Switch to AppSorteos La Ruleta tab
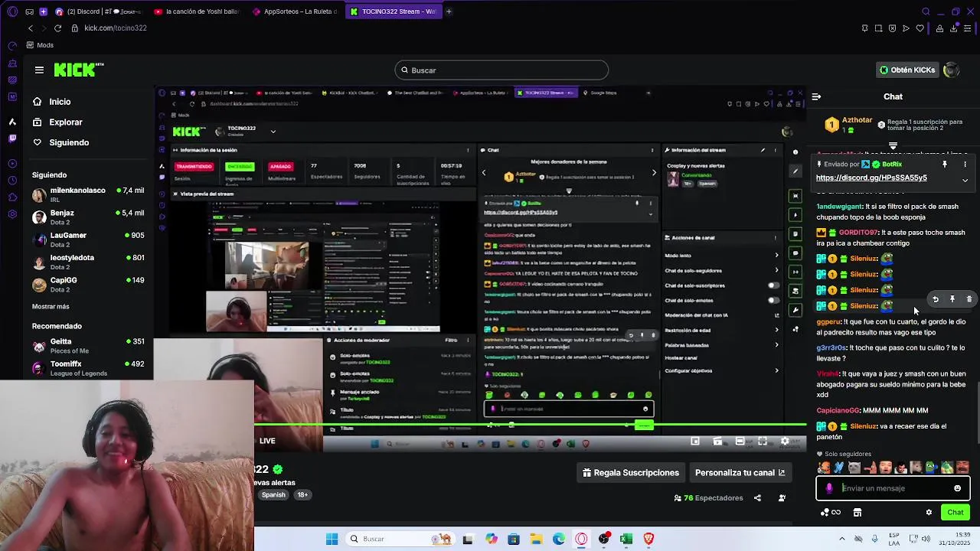 (x=296, y=11)
